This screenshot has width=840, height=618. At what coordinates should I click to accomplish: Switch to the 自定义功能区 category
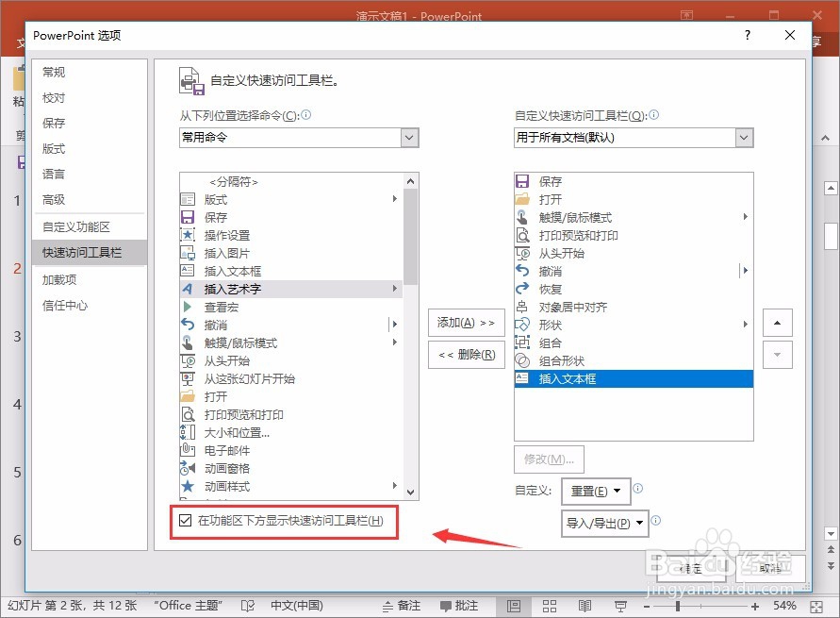pos(76,226)
